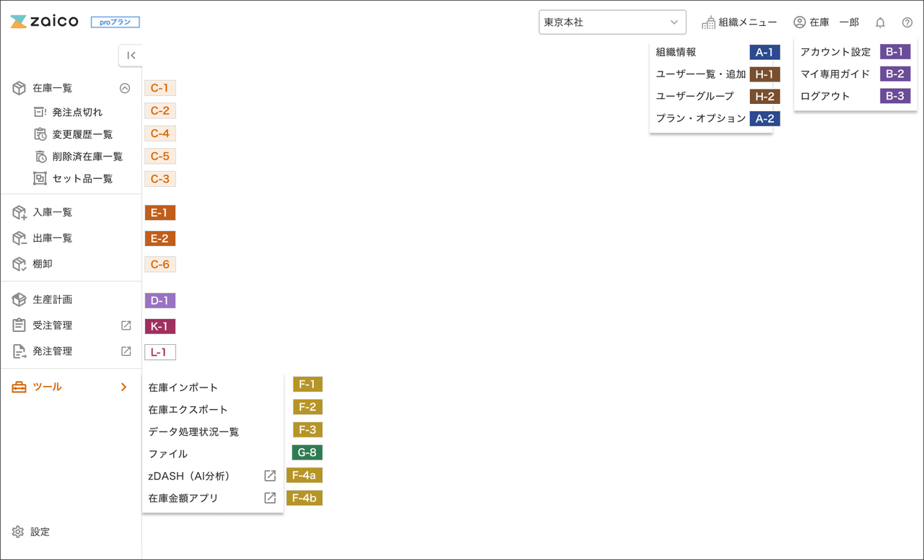The width and height of the screenshot is (924, 560).
Task: Open the 組織メニュー menu
Action: click(739, 22)
